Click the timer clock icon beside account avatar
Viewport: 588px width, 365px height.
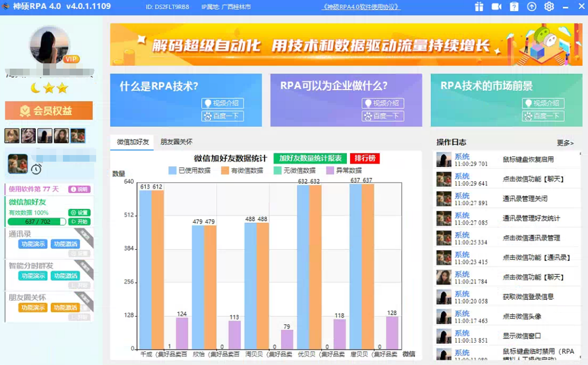click(x=36, y=169)
